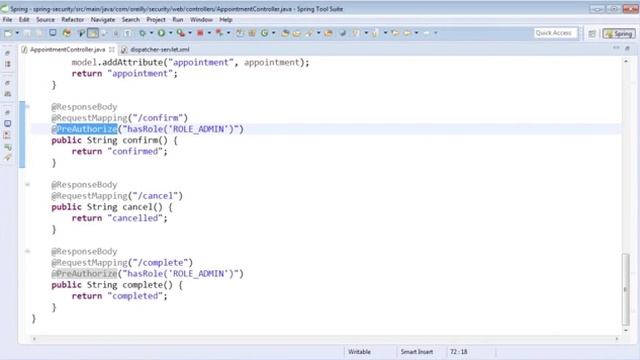Open the Source menu
The height and width of the screenshot is (360, 640).
click(x=45, y=20)
